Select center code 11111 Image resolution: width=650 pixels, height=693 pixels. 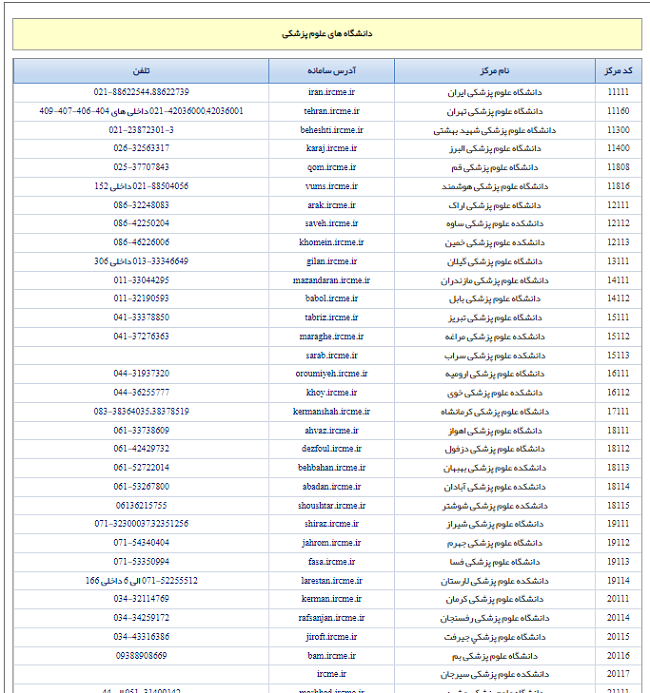pos(618,92)
